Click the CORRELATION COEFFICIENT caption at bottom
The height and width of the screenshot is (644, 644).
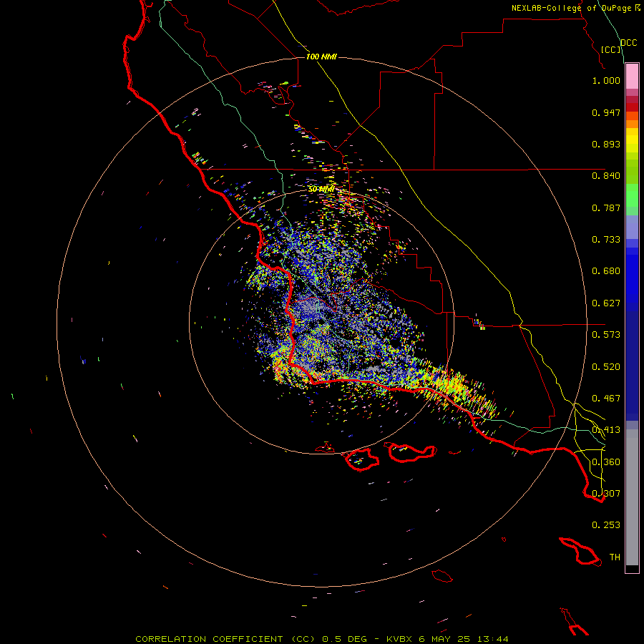click(x=321, y=639)
